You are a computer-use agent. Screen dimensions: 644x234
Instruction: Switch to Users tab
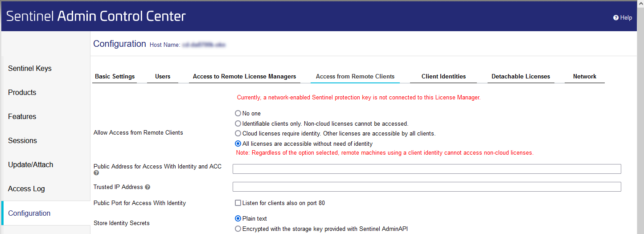coord(163,76)
